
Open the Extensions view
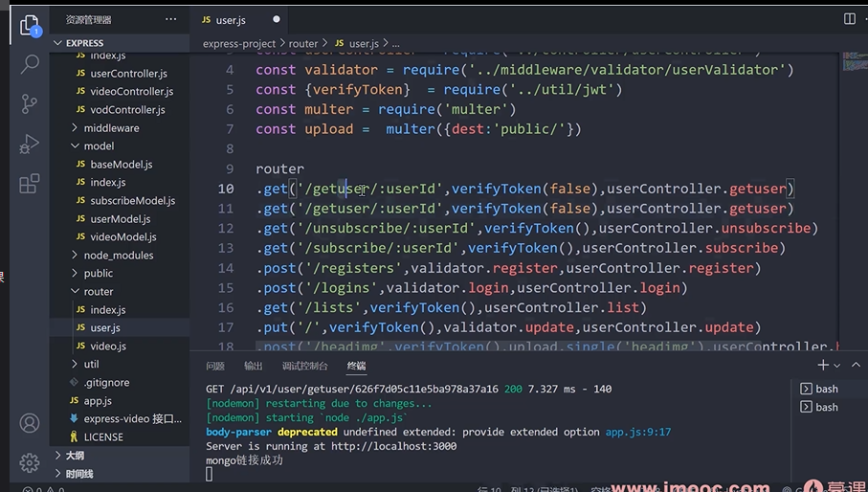[30, 183]
